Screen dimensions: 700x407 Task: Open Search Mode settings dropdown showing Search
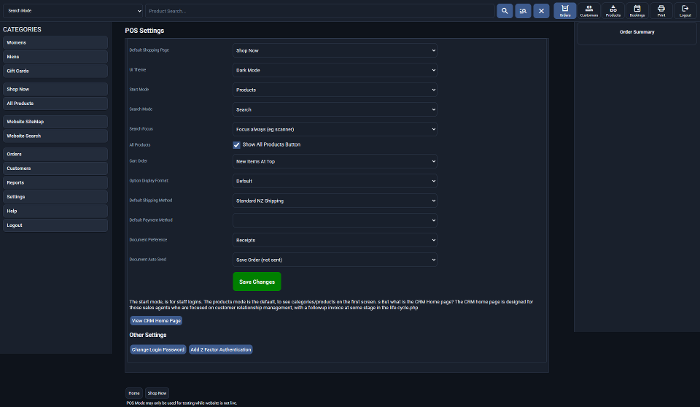pos(335,109)
